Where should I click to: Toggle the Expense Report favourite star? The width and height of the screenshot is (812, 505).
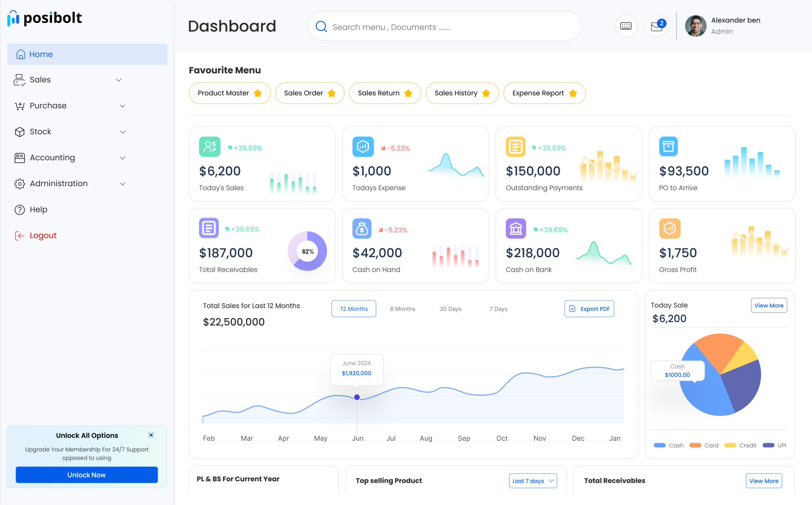(573, 93)
